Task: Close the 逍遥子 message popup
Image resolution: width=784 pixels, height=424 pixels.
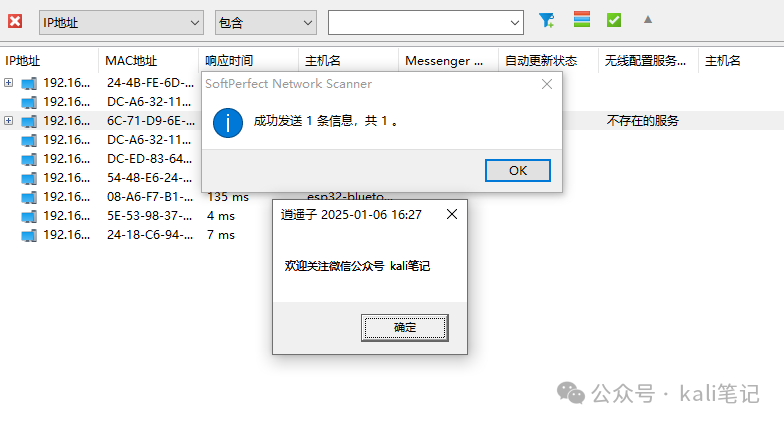Action: pos(452,214)
